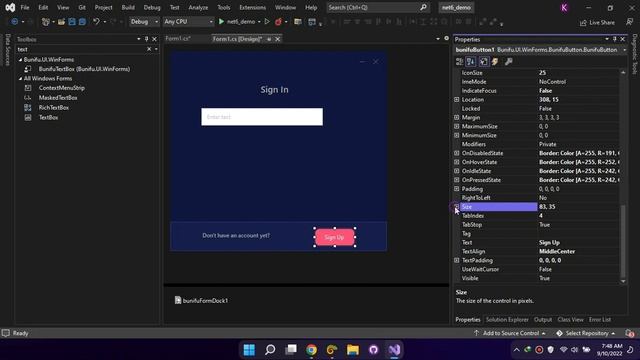Viewport: 640px width, 360px height.
Task: Click the bunifuFormDock1 component in the tray
Action: point(201,300)
